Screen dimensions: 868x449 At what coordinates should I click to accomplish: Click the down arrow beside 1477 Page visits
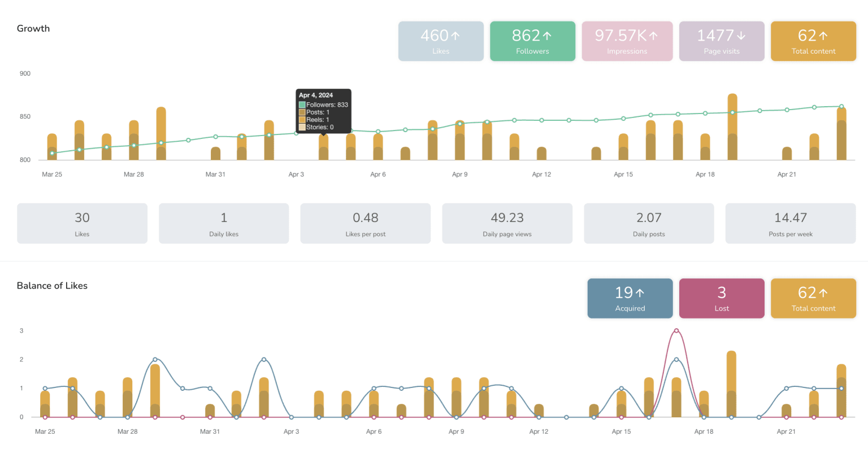tap(741, 36)
